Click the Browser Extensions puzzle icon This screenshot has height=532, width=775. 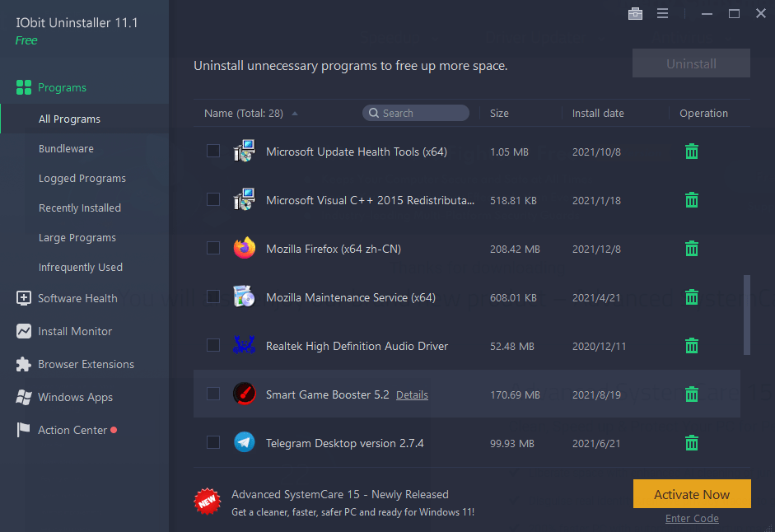(23, 364)
